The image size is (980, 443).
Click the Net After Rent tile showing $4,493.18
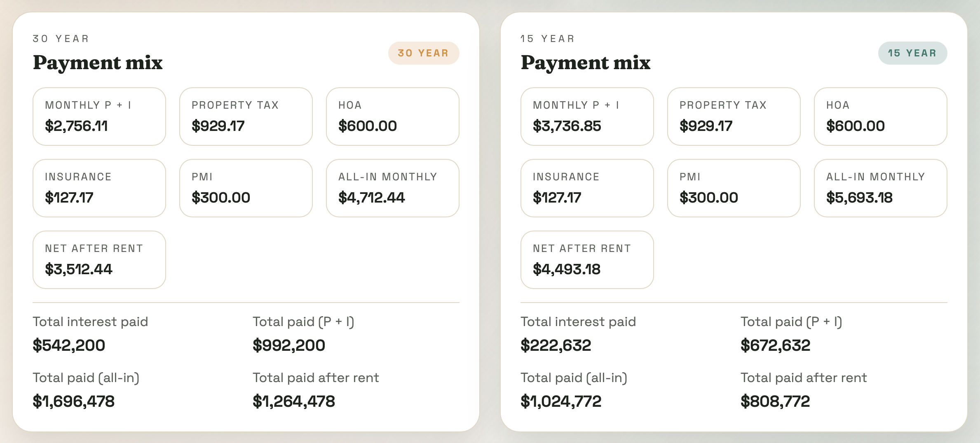pos(587,260)
